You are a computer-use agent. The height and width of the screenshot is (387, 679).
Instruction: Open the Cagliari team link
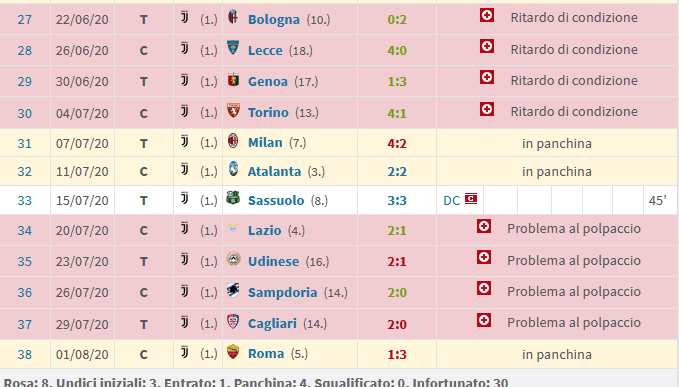(x=272, y=324)
